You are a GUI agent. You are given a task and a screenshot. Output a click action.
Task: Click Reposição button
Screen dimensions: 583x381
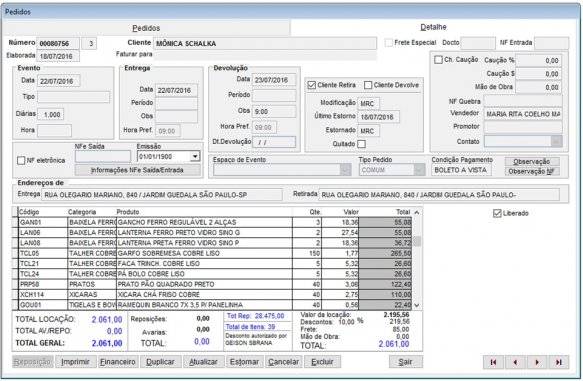[x=32, y=362]
